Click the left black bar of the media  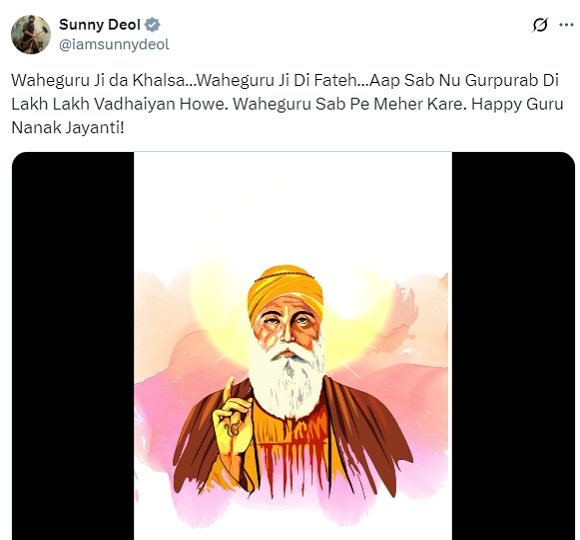[x=73, y=346]
